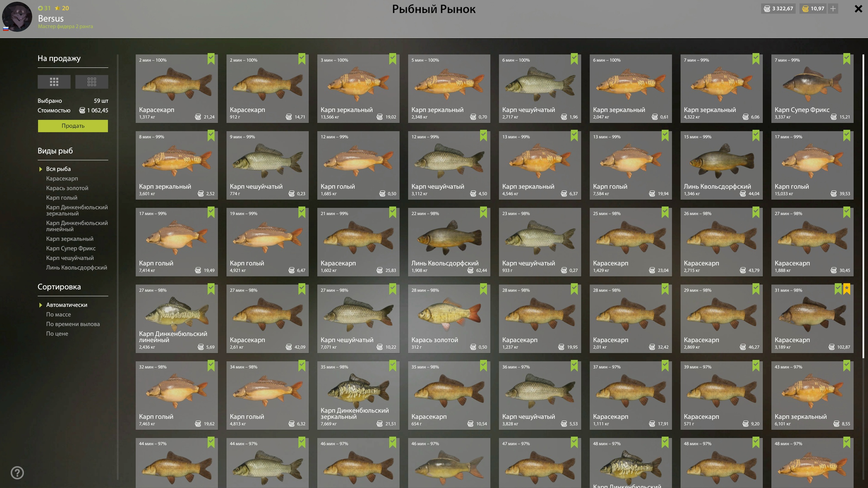Switch to the small grid view icon
This screenshot has width=868, height=488.
[x=92, y=82]
